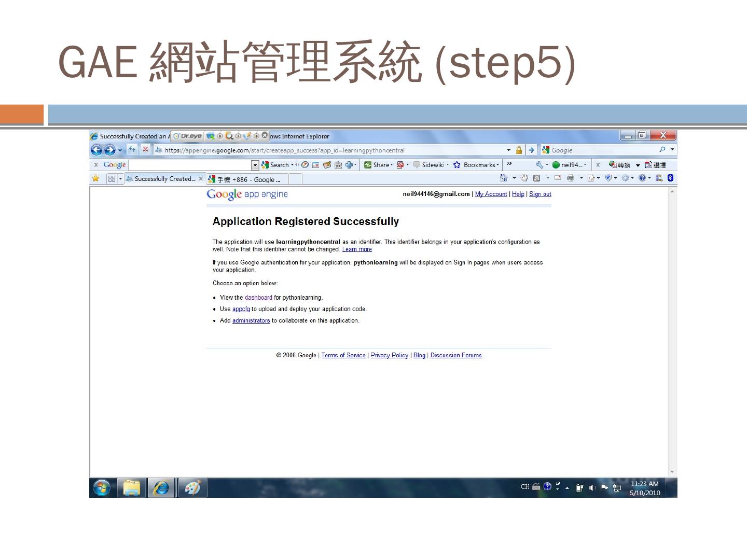
Task: Expand the Google Toolbar overflow chevron
Action: (x=509, y=164)
